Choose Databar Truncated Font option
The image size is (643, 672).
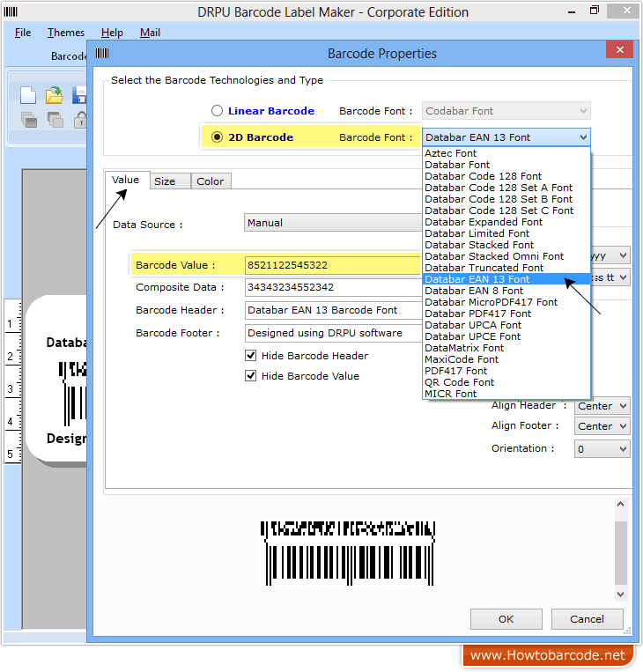[506, 268]
